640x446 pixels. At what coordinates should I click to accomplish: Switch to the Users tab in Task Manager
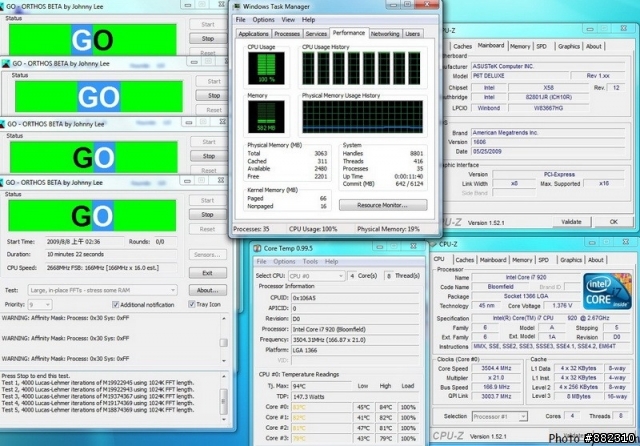[412, 34]
